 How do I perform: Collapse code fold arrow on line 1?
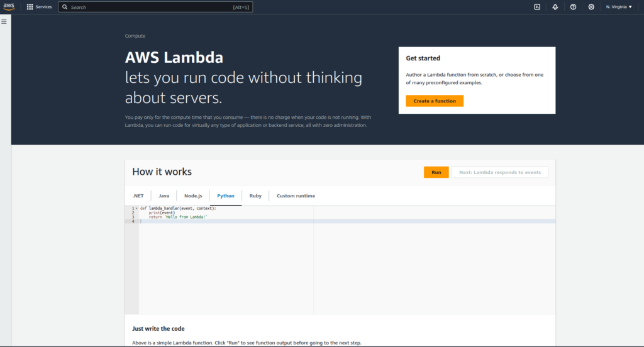(136, 209)
